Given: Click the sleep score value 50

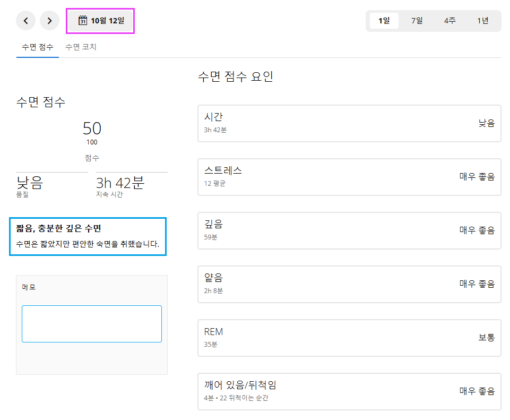Looking at the screenshot, I should point(92,128).
